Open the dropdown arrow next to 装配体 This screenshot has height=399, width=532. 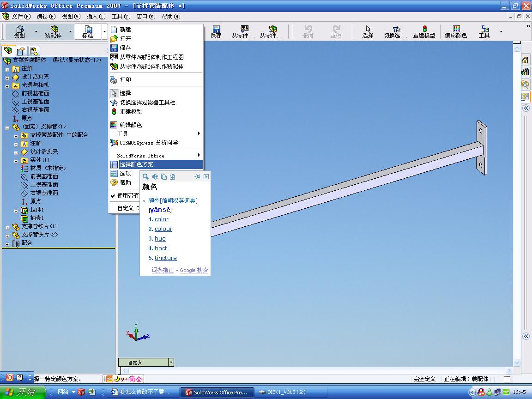tap(70, 31)
